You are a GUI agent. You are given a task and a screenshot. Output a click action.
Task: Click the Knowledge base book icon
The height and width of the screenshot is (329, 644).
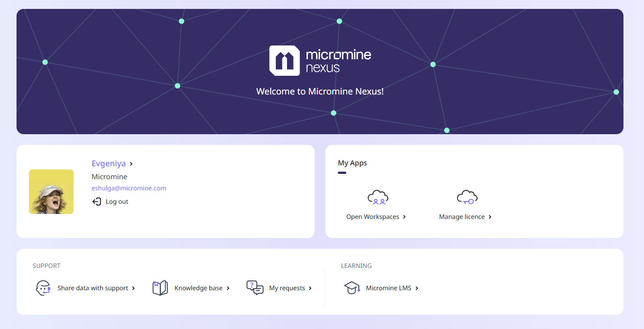point(160,288)
